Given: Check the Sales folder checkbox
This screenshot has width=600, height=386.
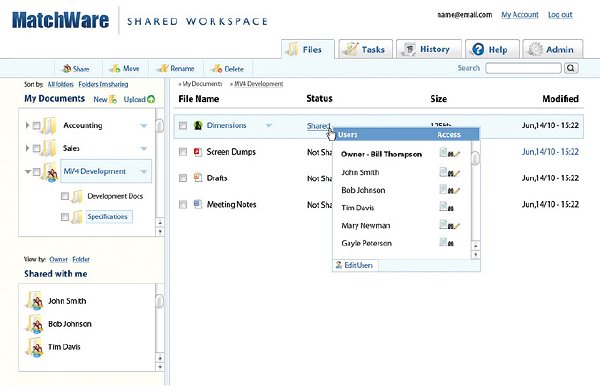Looking at the screenshot, I should (37, 148).
